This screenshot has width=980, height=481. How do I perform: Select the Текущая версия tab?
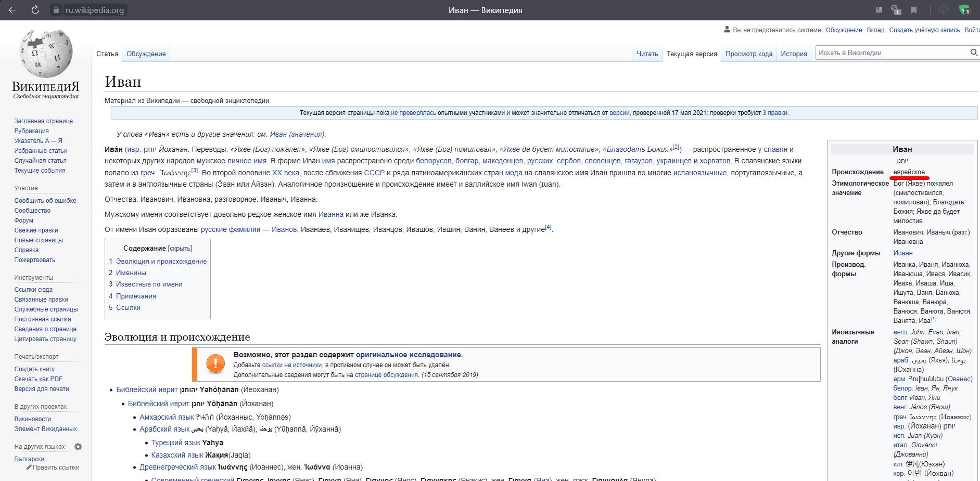pos(692,54)
